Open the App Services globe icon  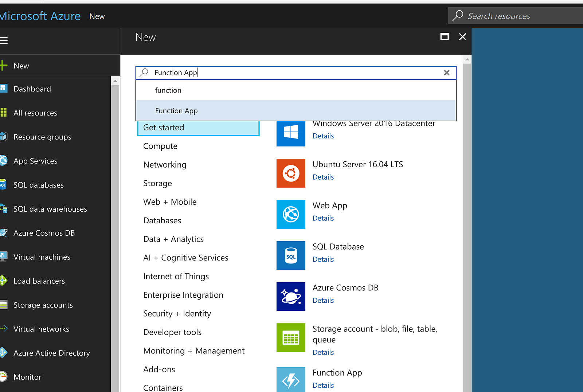click(x=4, y=161)
